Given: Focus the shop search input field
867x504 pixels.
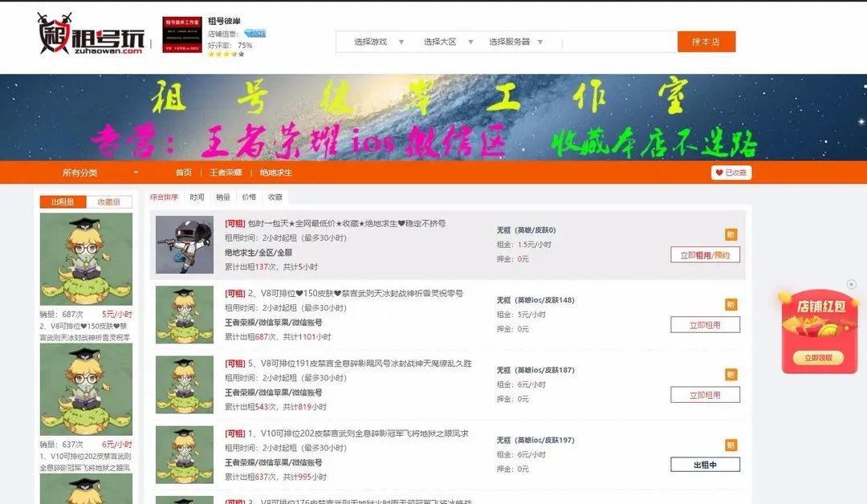Looking at the screenshot, I should [619, 42].
